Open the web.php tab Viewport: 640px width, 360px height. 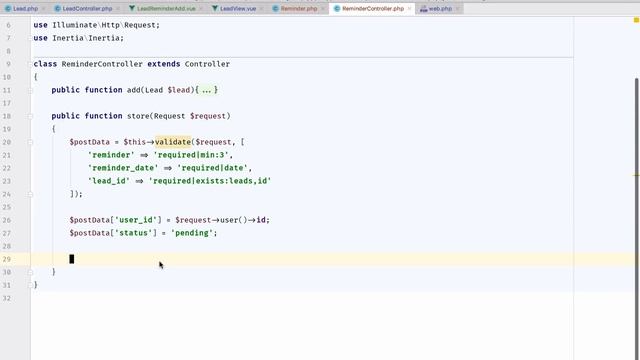[440, 9]
